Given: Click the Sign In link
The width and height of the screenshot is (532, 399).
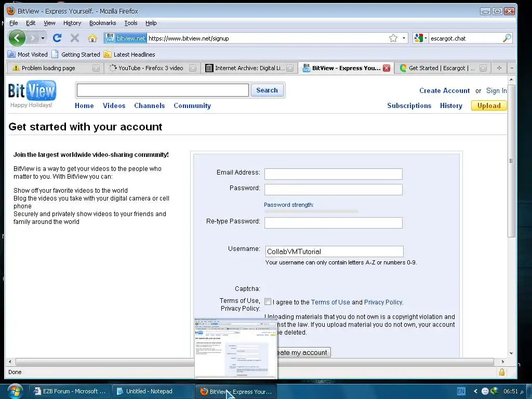Looking at the screenshot, I should (x=496, y=90).
